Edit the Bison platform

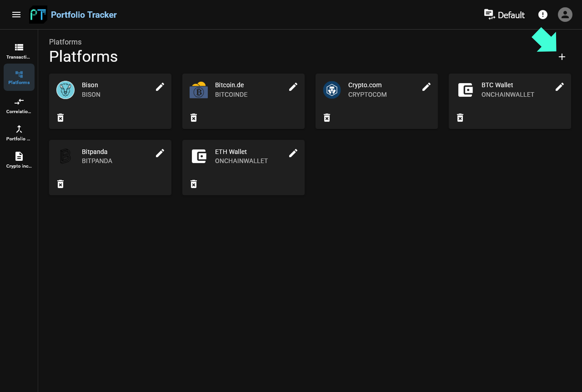coord(160,87)
